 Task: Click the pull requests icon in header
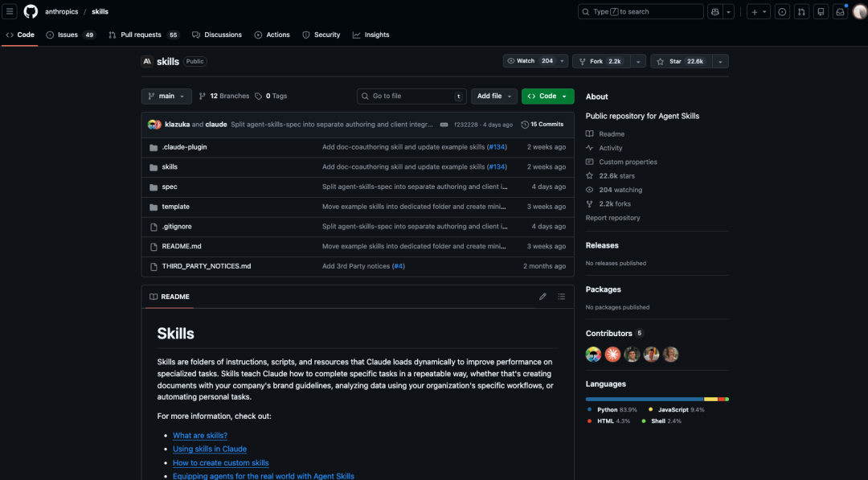pyautogui.click(x=801, y=11)
